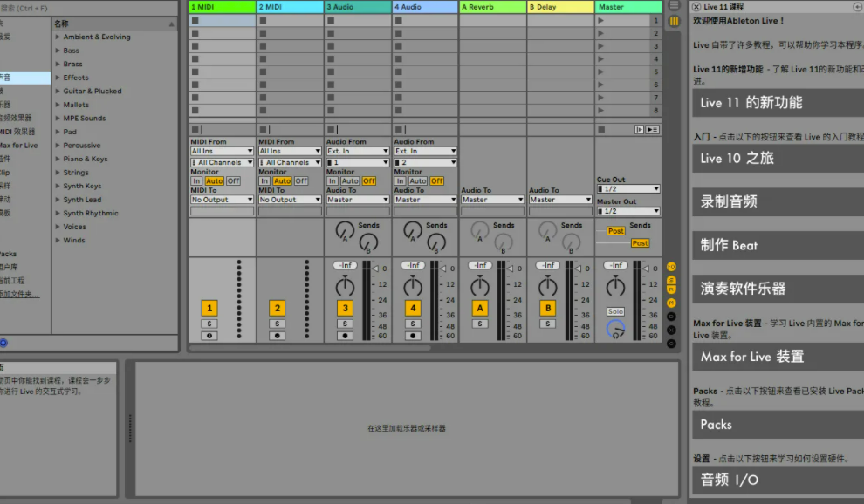The height and width of the screenshot is (504, 864).
Task: Set 1 MIDI monitor to Auto
Action: pos(215,180)
